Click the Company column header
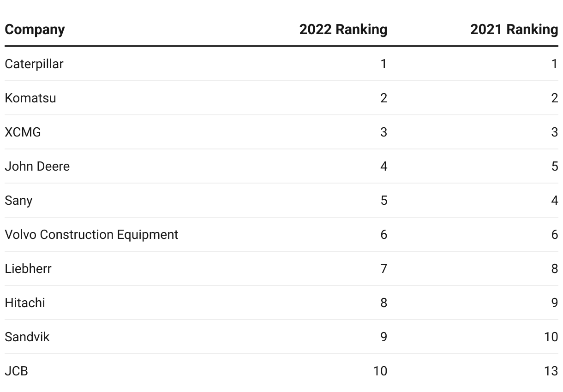This screenshot has width=563, height=392. pyautogui.click(x=35, y=30)
